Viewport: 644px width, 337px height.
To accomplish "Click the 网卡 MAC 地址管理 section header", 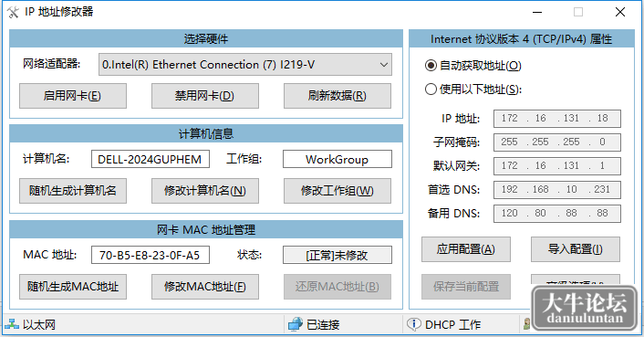I will coord(206,229).
